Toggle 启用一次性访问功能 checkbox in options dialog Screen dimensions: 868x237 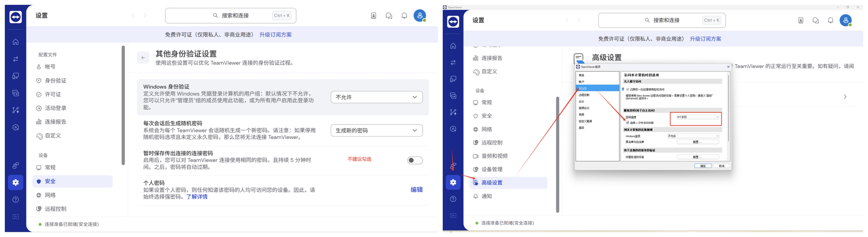click(627, 123)
